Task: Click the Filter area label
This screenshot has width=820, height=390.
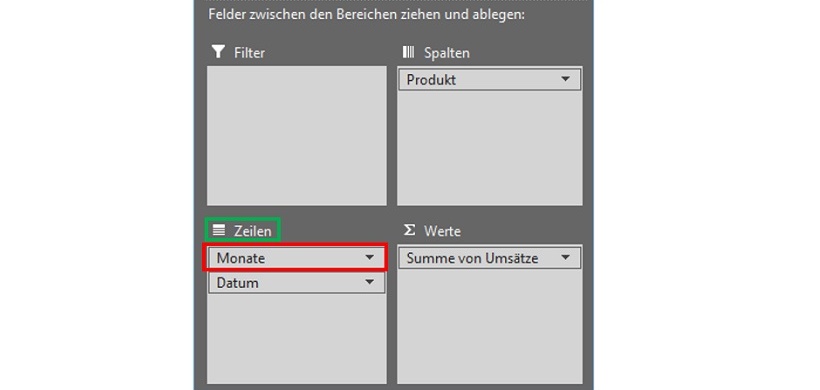Action: [x=249, y=53]
